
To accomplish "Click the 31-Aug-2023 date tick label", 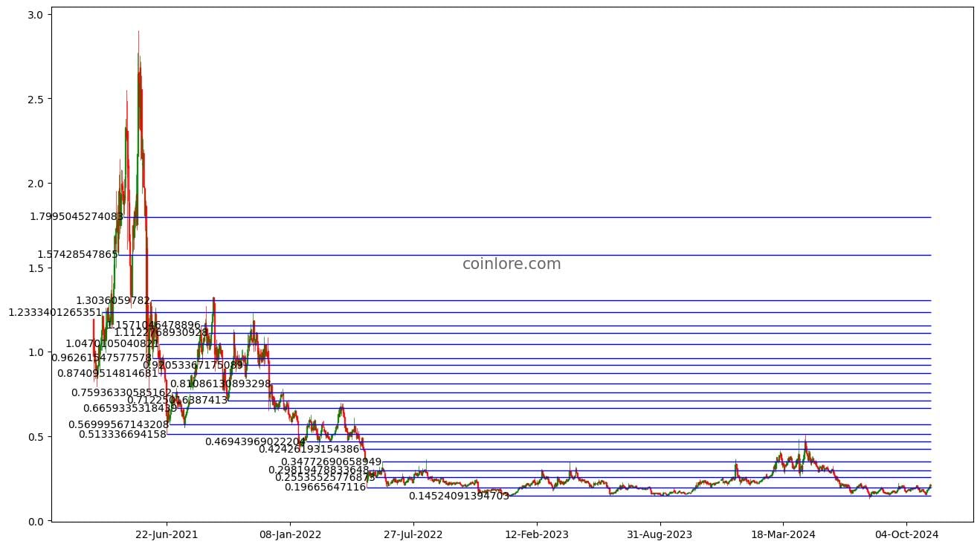I will (x=660, y=534).
